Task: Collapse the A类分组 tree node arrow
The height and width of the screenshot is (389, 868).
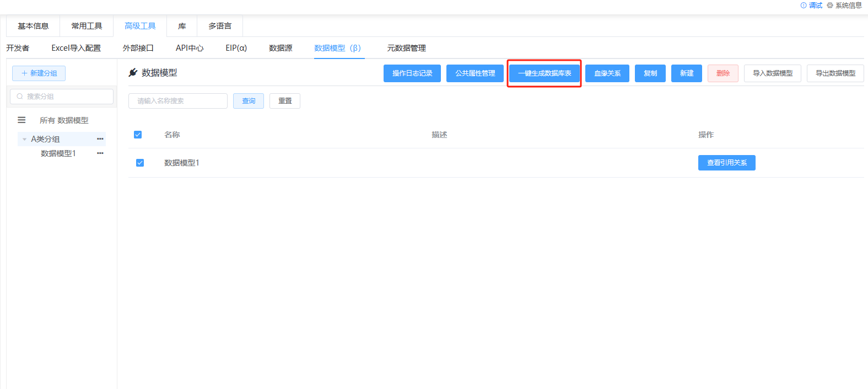Action: [x=24, y=140]
